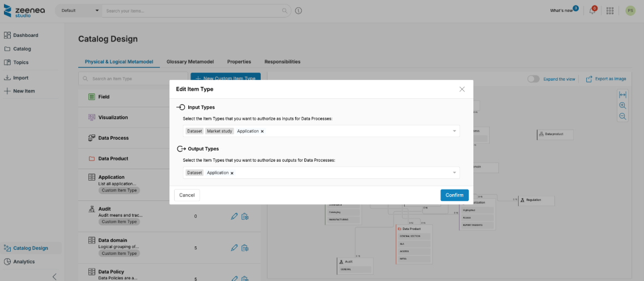Open the apps grid icon

coord(610,11)
